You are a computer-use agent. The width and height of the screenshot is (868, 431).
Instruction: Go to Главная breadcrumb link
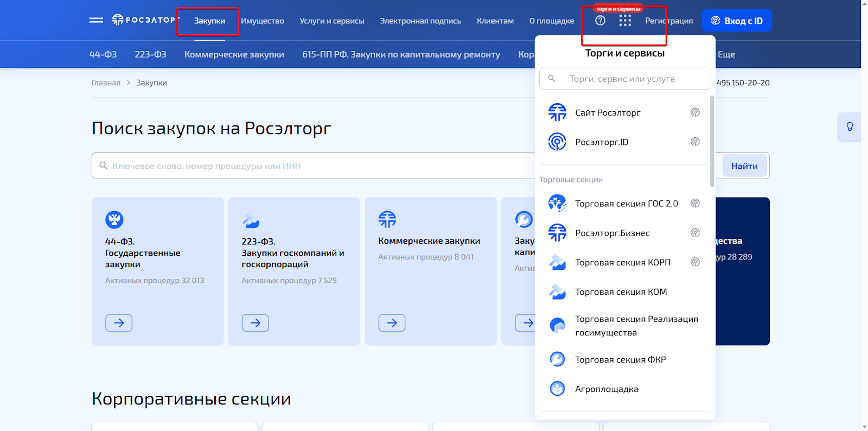pos(106,83)
